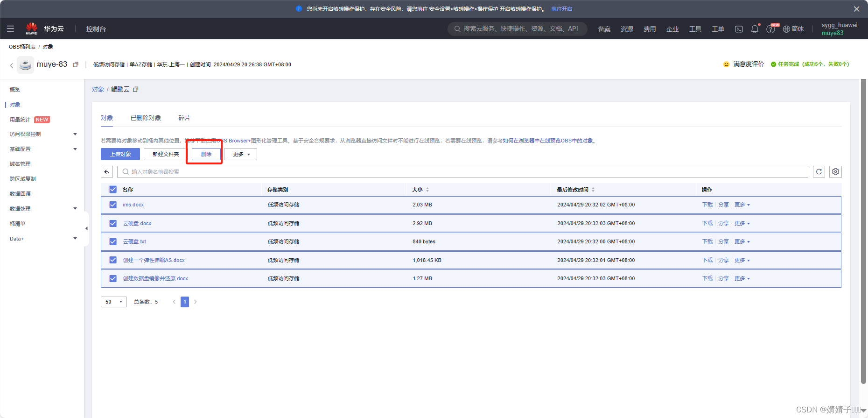
Task: Collapse the left sidebar handle
Action: click(86, 228)
